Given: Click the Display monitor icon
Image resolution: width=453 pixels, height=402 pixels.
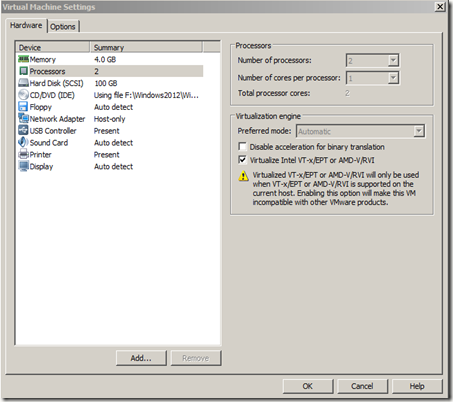Looking at the screenshot, I should pyautogui.click(x=23, y=166).
